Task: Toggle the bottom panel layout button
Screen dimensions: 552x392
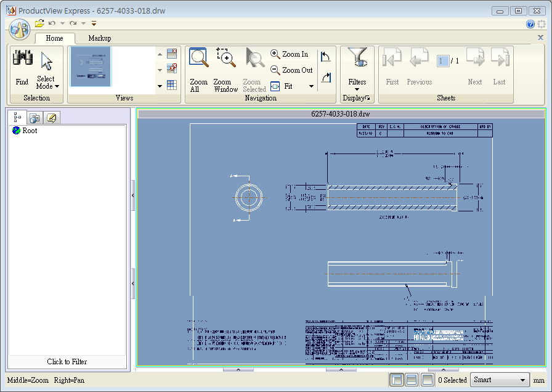Action: click(x=412, y=380)
